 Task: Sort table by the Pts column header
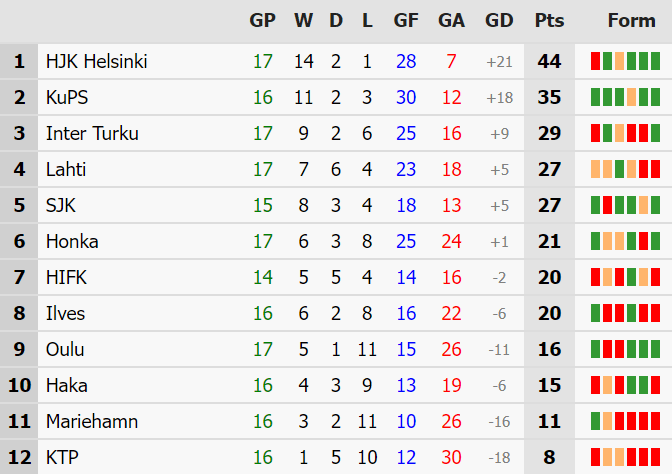(549, 20)
